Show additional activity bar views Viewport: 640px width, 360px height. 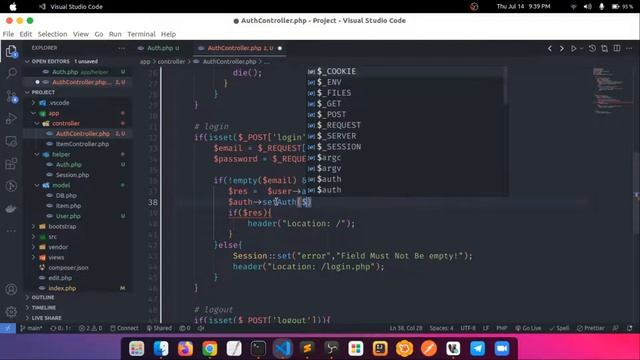pos(11,231)
